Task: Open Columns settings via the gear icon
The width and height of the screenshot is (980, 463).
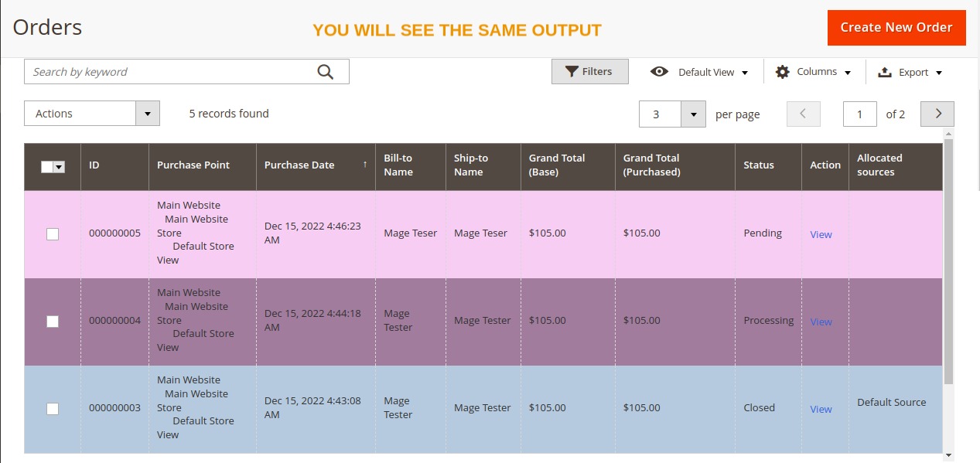Action: [784, 71]
